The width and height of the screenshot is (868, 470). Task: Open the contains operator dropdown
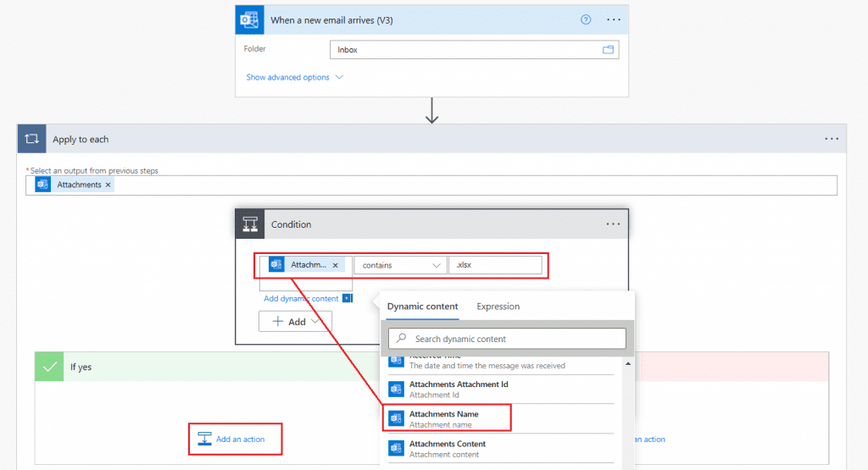pos(400,265)
